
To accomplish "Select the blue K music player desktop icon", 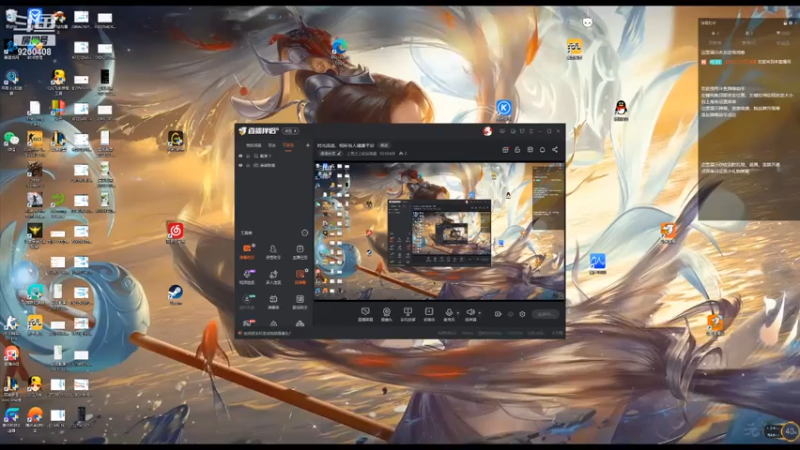I will 504,110.
